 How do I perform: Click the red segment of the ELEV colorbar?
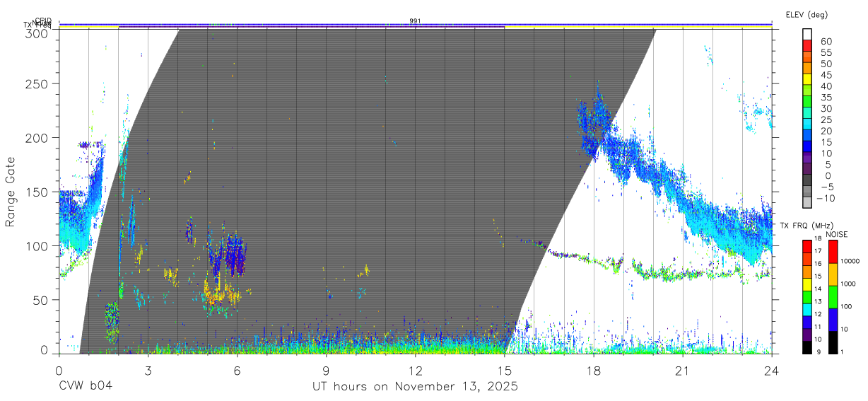point(807,45)
